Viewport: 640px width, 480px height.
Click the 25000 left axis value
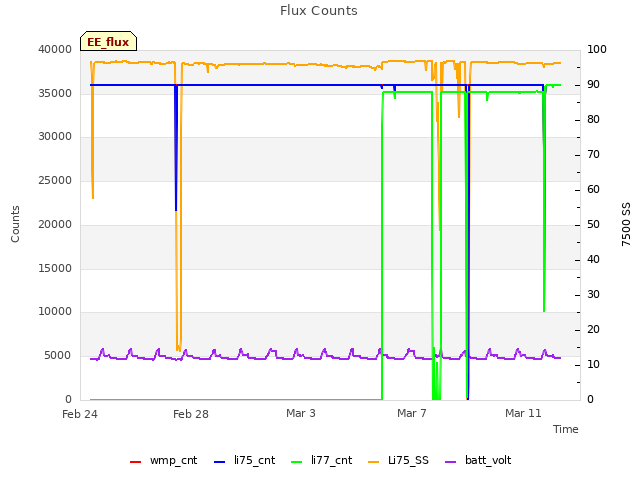[x=55, y=180]
